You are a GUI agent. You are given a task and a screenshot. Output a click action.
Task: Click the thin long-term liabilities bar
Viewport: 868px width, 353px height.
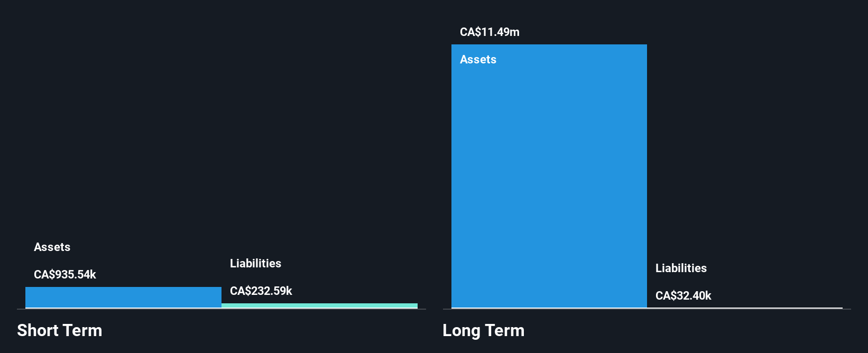pos(744,308)
